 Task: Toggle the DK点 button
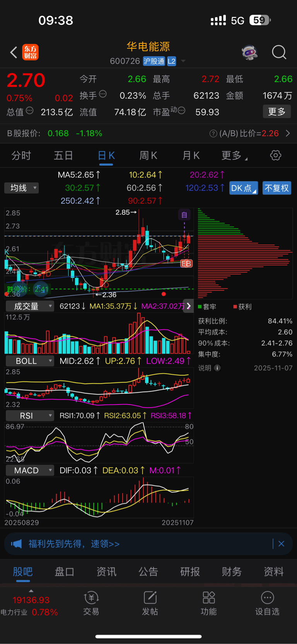tap(244, 188)
